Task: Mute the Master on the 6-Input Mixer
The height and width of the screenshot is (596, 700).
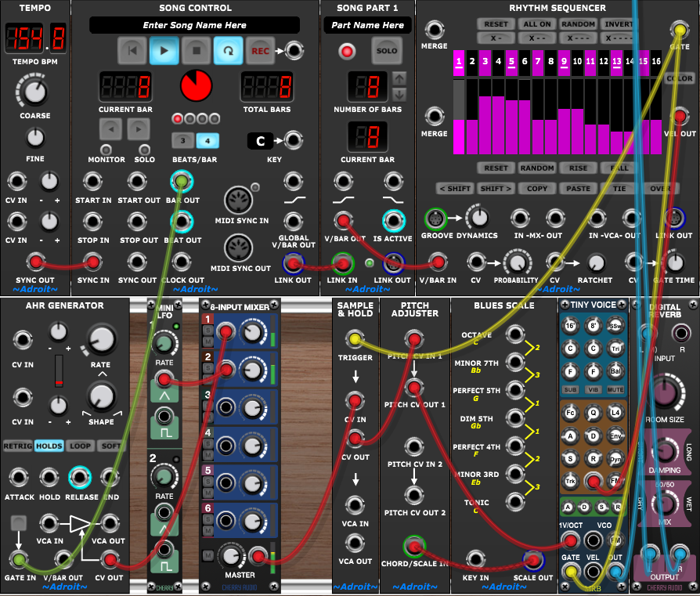Action: click(x=208, y=556)
